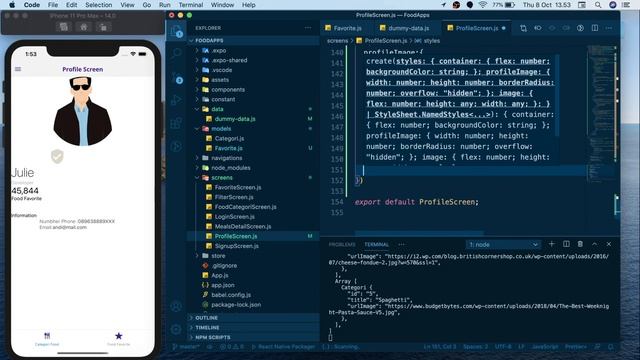Click the master branch in status bar
The image size is (640, 360).
pyautogui.click(x=186, y=347)
